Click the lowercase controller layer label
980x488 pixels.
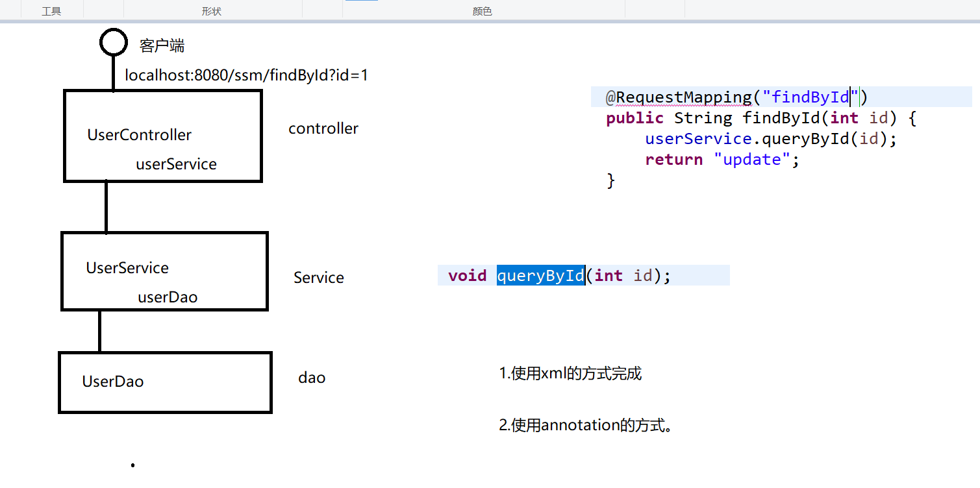tap(323, 128)
